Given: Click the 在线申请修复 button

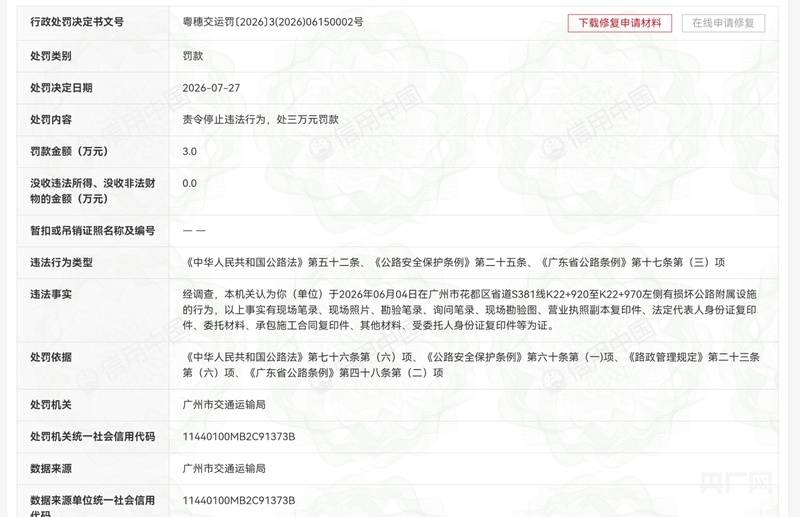Looking at the screenshot, I should [x=723, y=23].
